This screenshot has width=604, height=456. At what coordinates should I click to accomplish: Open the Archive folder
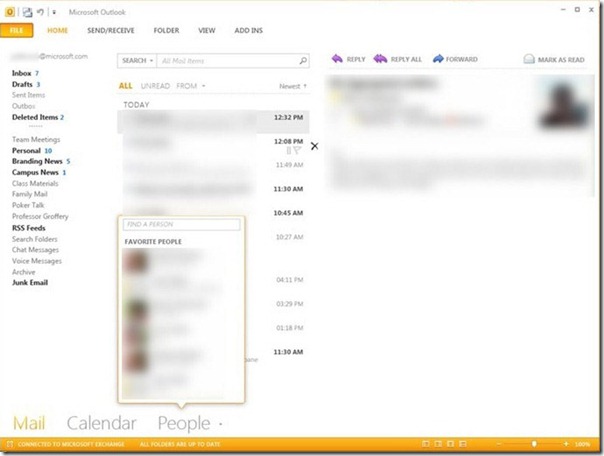coord(23,272)
